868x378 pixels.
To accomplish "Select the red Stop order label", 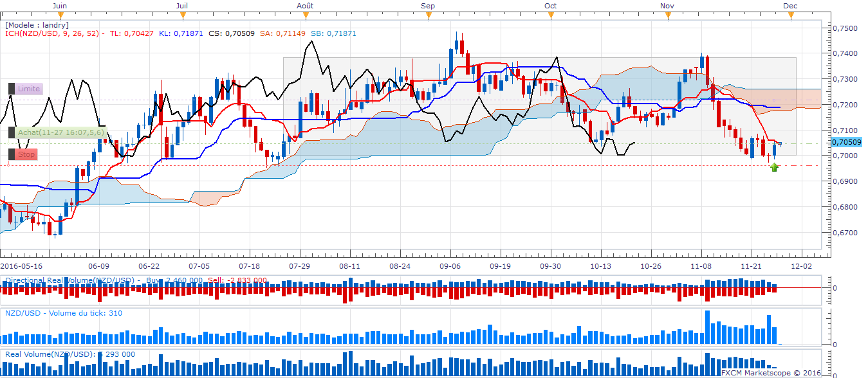I will [x=26, y=154].
